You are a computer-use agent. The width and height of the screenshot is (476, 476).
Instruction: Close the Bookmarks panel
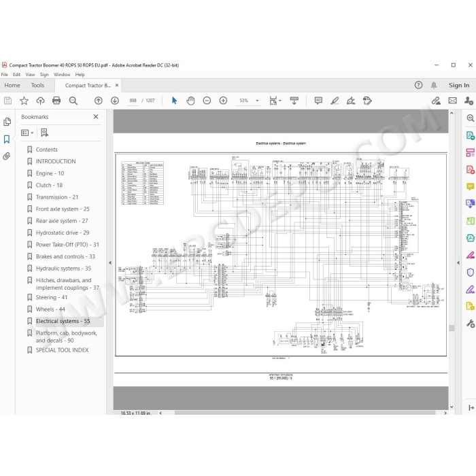(x=96, y=117)
